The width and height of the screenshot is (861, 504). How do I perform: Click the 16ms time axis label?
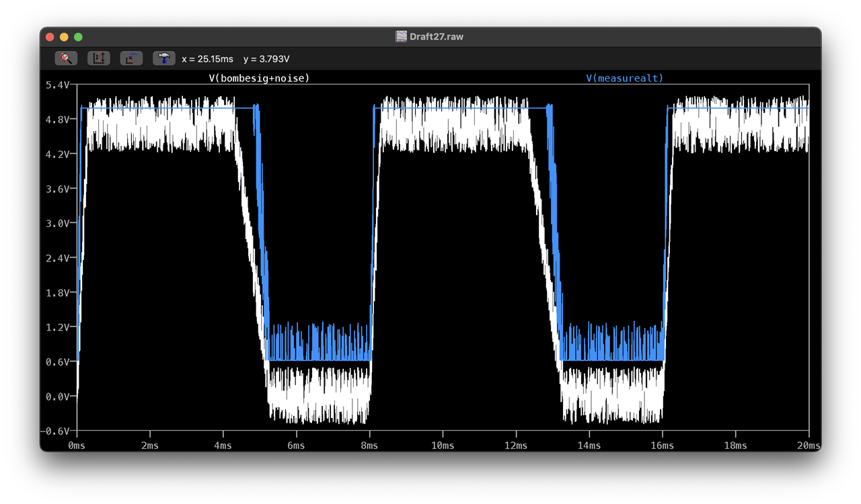tap(663, 446)
